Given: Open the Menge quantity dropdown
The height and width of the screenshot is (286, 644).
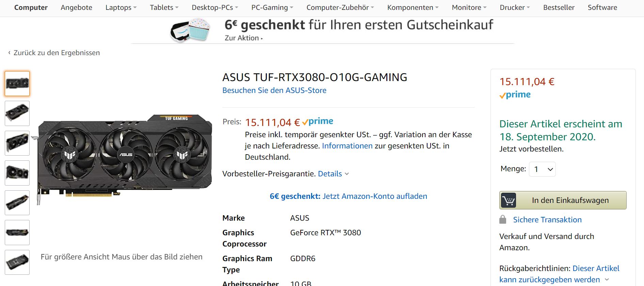Looking at the screenshot, I should [542, 169].
